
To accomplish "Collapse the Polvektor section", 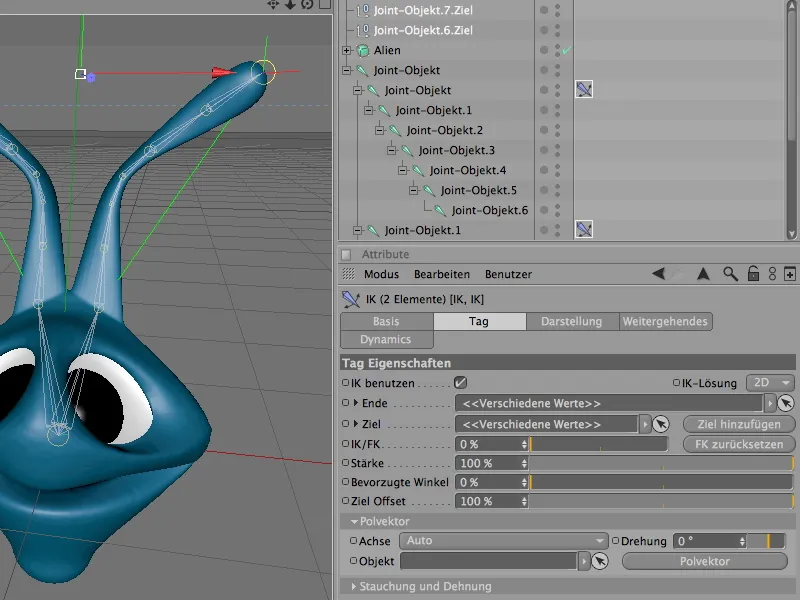I will click(x=354, y=521).
